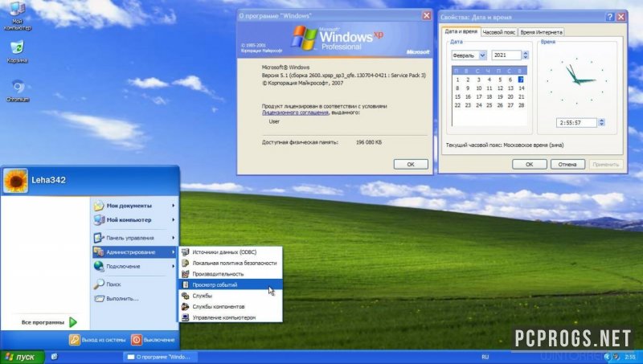Viewport: 643px width, 364px height.
Task: Open the Февраль month dropdown
Action: tap(483, 55)
